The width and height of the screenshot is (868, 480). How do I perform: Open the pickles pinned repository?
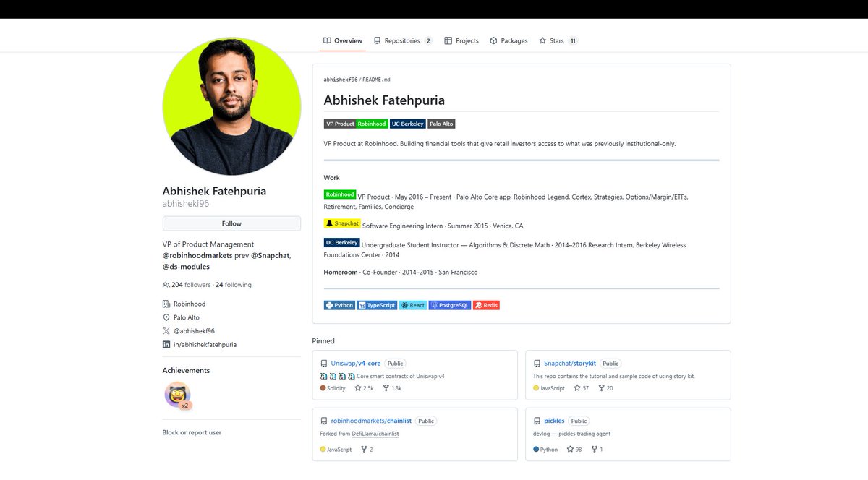[554, 421]
